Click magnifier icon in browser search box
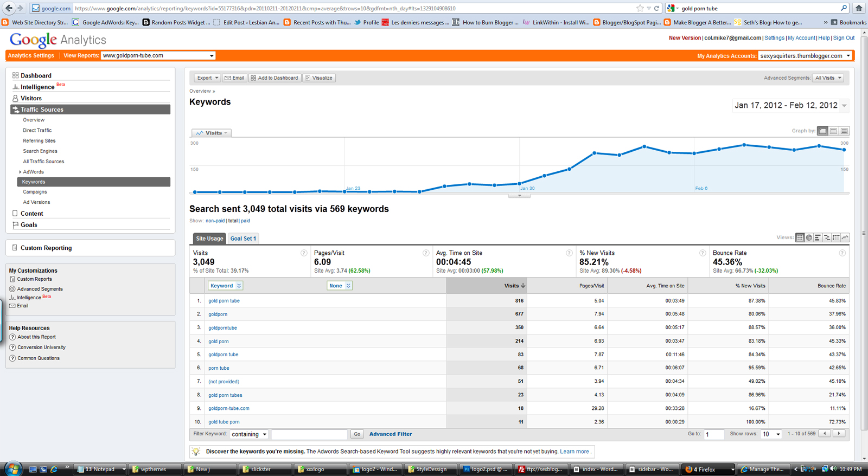 tap(844, 8)
